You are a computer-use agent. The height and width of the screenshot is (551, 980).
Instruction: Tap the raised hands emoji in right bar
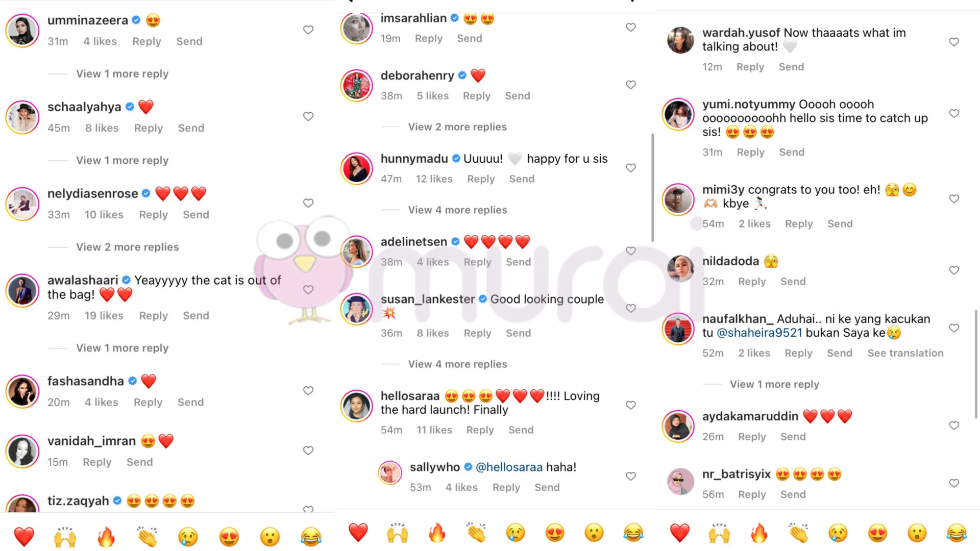coord(719,533)
